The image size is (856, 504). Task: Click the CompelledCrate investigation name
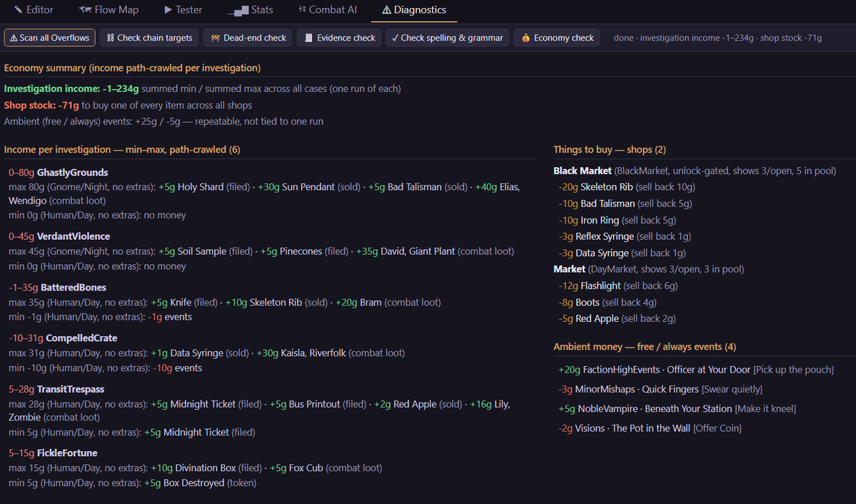click(81, 338)
